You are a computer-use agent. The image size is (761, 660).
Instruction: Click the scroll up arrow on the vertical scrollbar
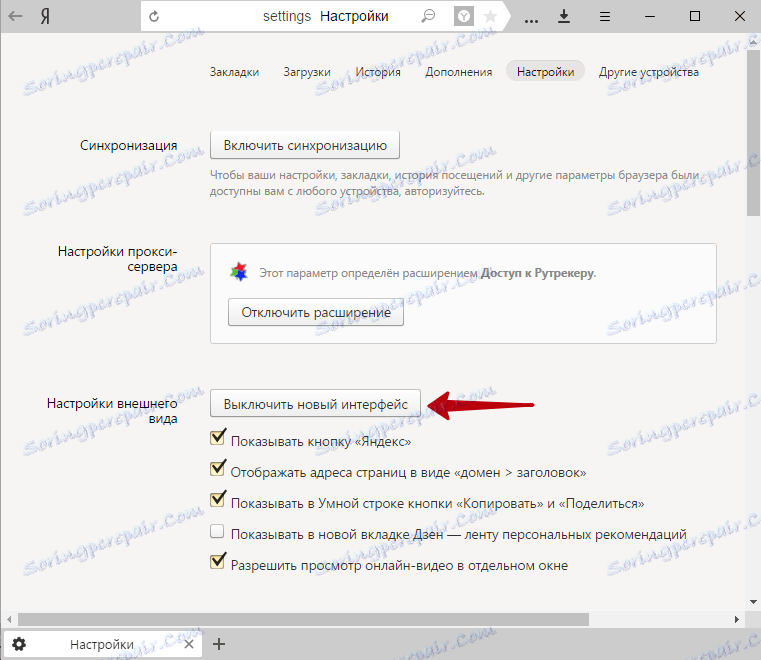pos(753,42)
